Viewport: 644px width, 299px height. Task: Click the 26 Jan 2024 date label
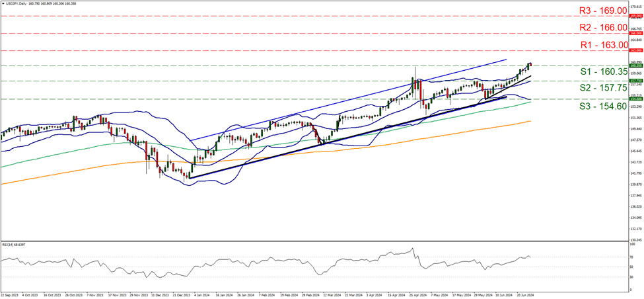point(245,295)
